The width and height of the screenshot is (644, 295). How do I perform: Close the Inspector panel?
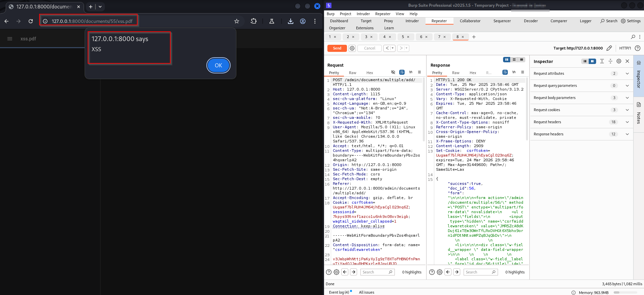627,61
